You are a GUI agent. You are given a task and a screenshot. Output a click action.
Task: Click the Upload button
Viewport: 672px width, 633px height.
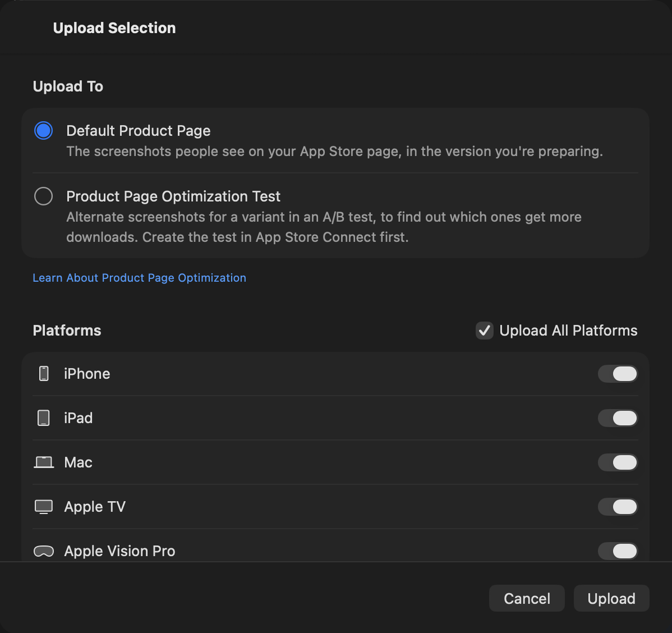coord(611,598)
